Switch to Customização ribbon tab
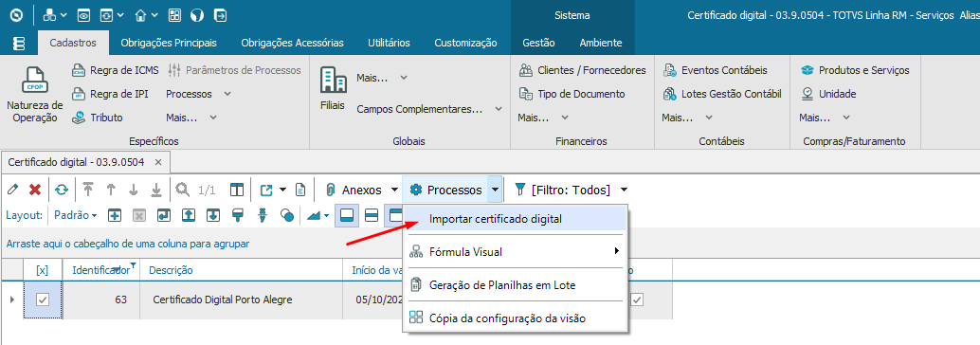The height and width of the screenshot is (345, 980). pyautogui.click(x=465, y=44)
